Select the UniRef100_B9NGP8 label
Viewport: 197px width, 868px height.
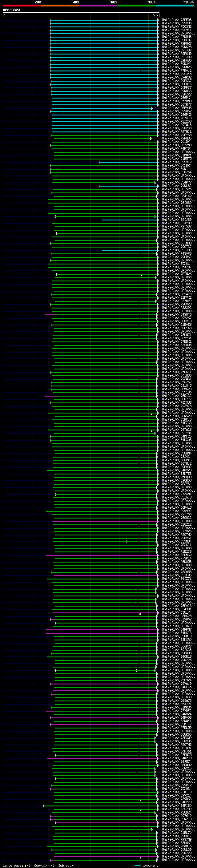click(x=177, y=47)
